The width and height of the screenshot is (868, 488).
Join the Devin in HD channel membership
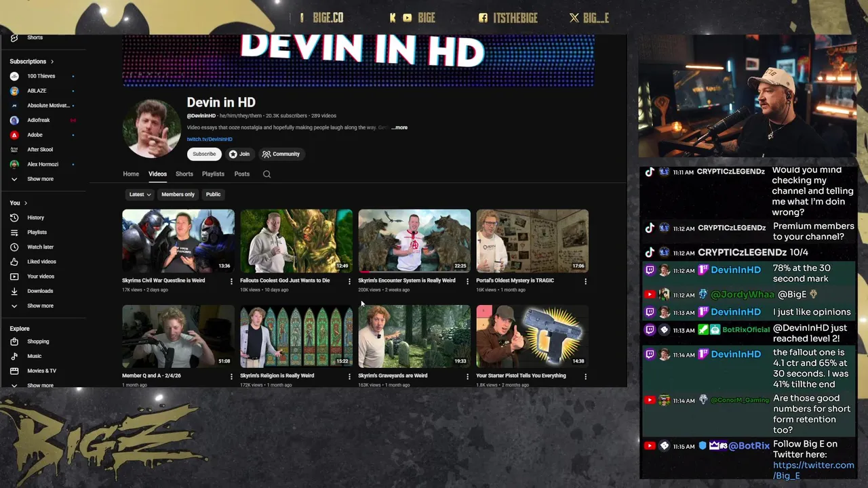pyautogui.click(x=239, y=154)
